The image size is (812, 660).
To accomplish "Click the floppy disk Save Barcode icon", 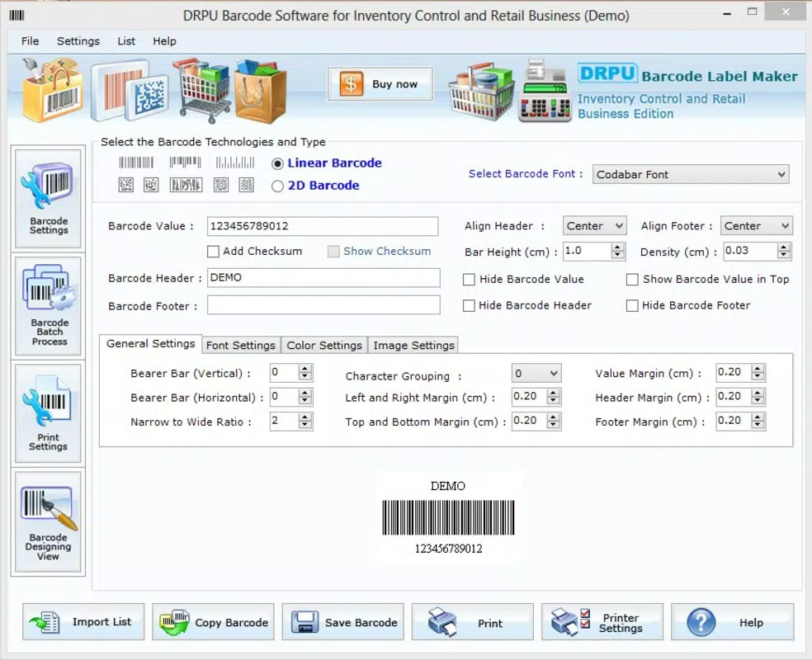I will (304, 622).
